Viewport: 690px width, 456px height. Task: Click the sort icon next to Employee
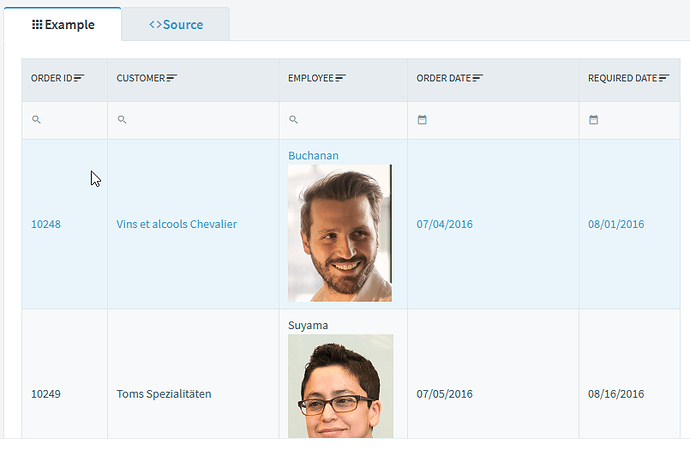341,78
